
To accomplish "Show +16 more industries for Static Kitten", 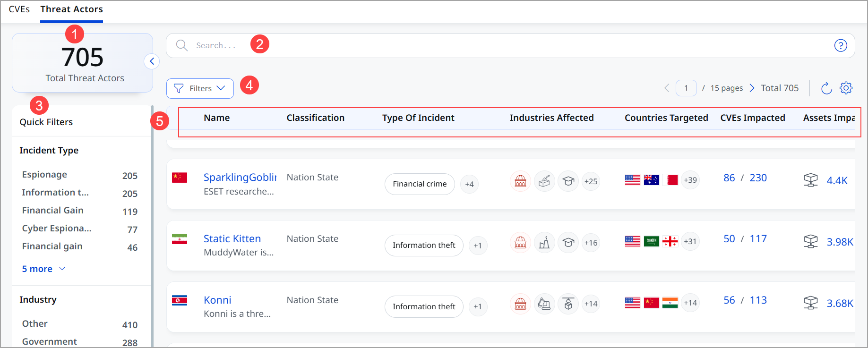I will point(591,243).
